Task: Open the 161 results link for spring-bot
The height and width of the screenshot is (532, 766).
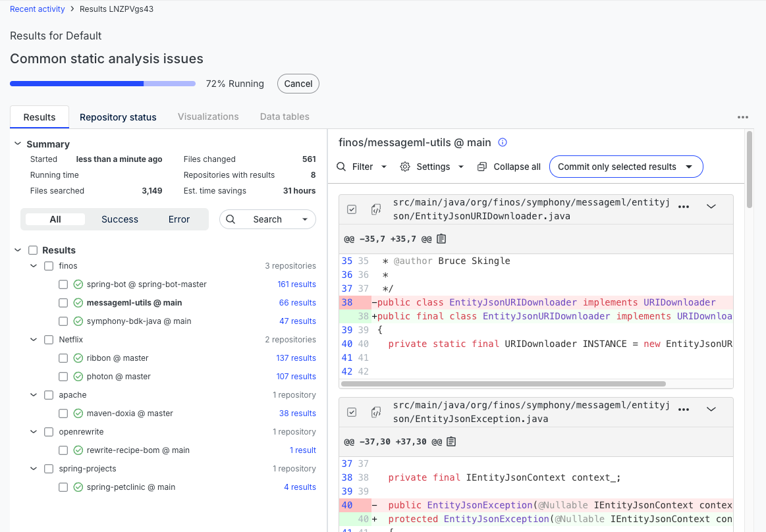Action: [296, 284]
